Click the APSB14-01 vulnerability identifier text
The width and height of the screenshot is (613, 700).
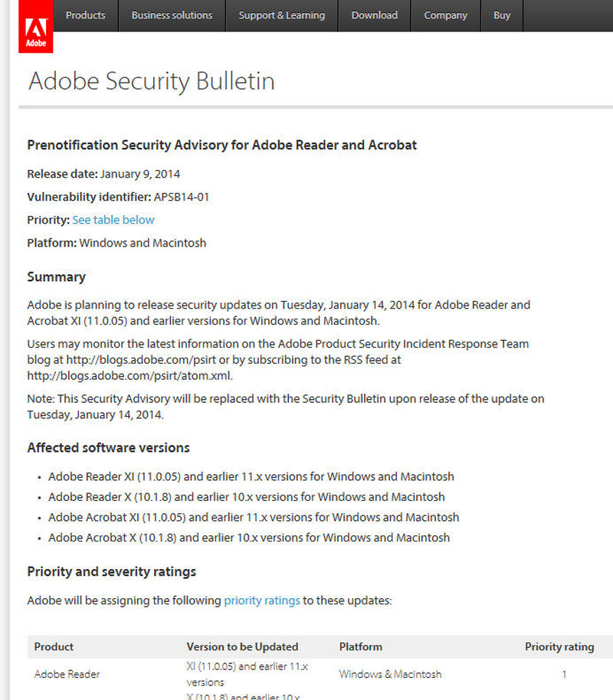[181, 197]
